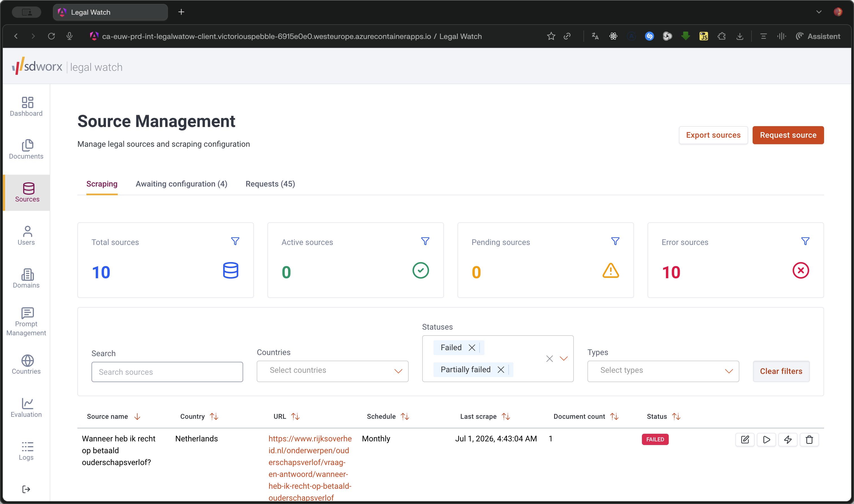Remove the Partially failed status chip

[x=501, y=369]
